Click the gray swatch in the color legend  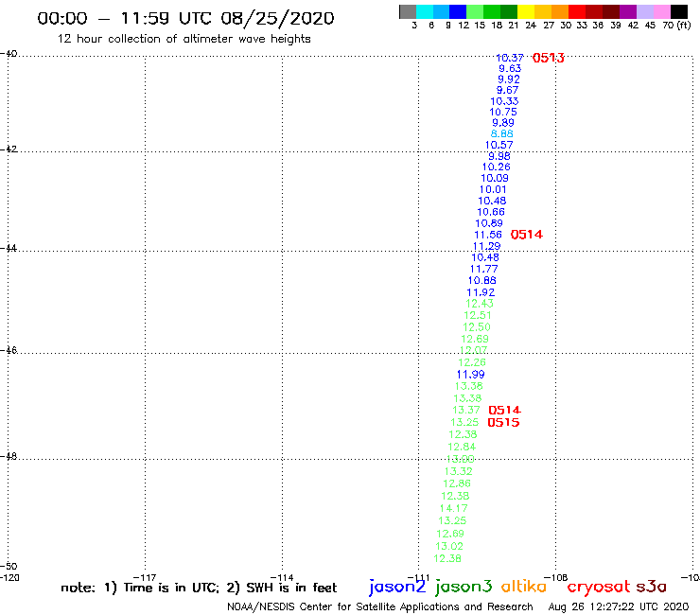tap(408, 11)
